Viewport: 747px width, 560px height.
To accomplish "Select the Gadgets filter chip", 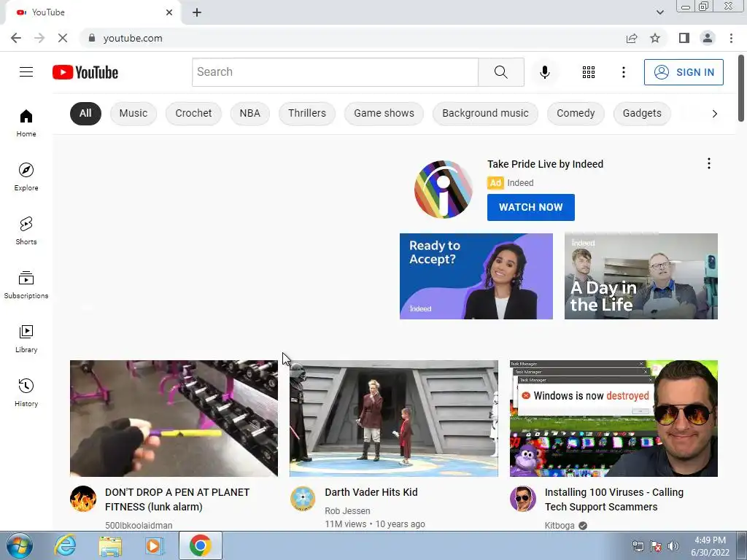I will coord(642,113).
